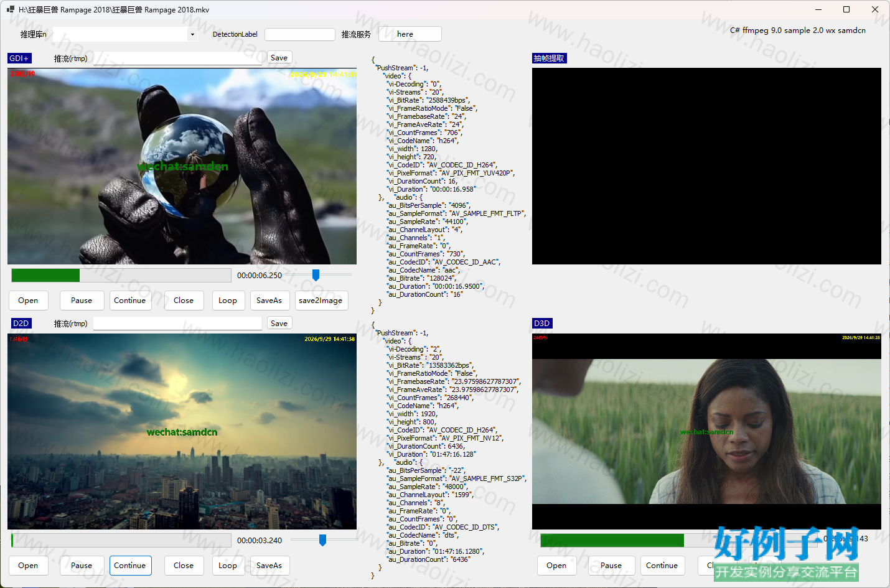Image resolution: width=890 pixels, height=588 pixels.
Task: Close the D2D player video
Action: tap(184, 566)
